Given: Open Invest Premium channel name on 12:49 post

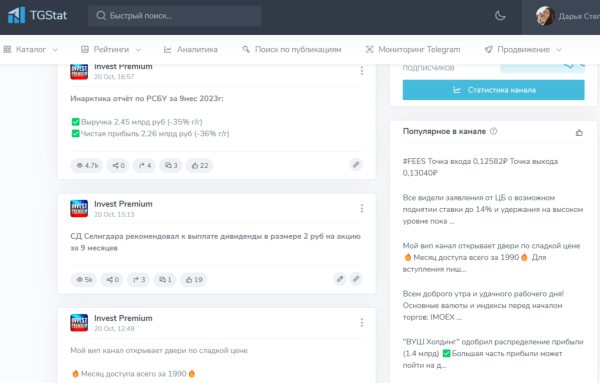Looking at the screenshot, I should (123, 318).
